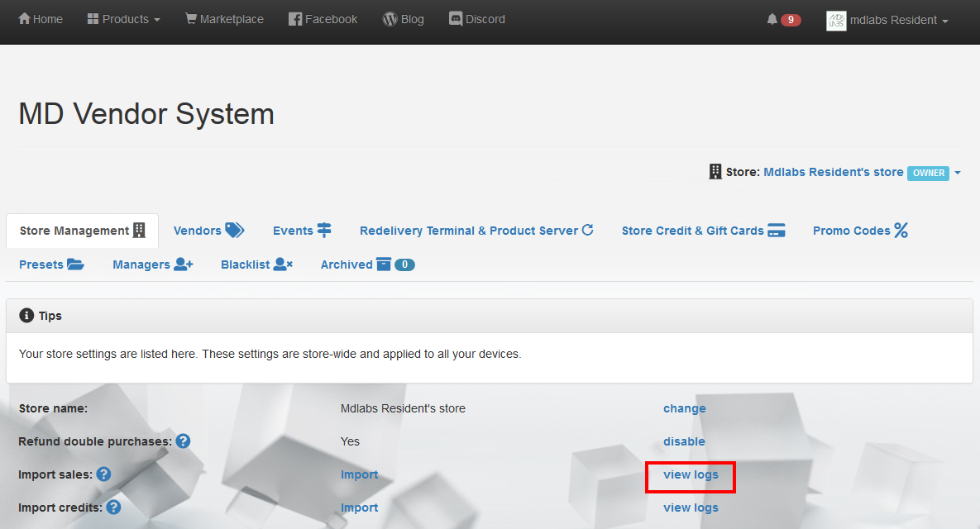Image resolution: width=980 pixels, height=529 pixels.
Task: Click the mdlabs profile avatar image
Action: click(x=836, y=21)
